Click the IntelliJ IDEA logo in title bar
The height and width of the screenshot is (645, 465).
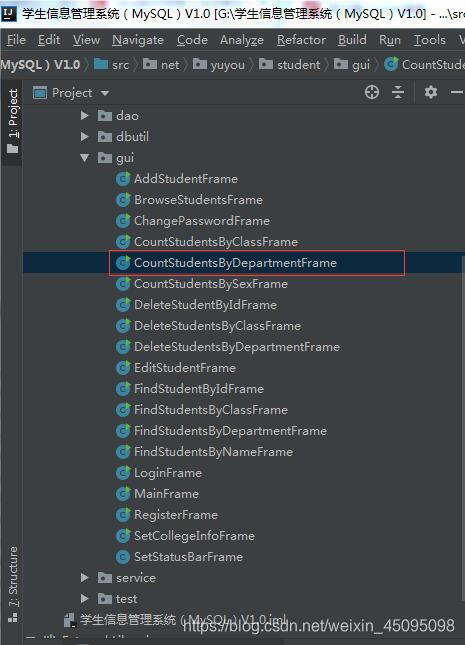coord(9,14)
